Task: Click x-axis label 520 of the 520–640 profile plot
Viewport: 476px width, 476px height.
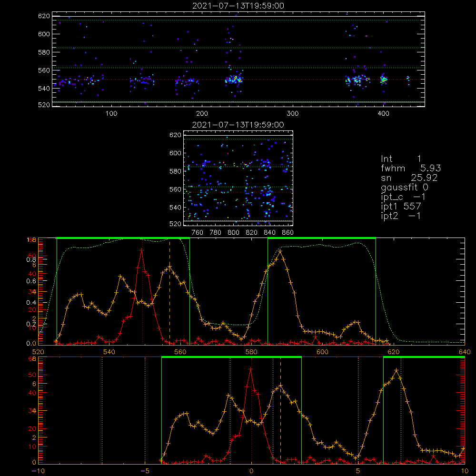Action: pyautogui.click(x=38, y=352)
